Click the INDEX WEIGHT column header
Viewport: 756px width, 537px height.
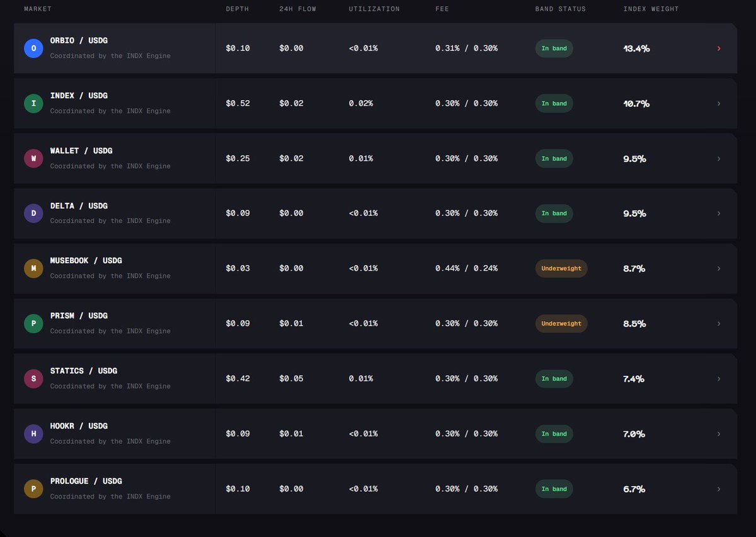[651, 9]
